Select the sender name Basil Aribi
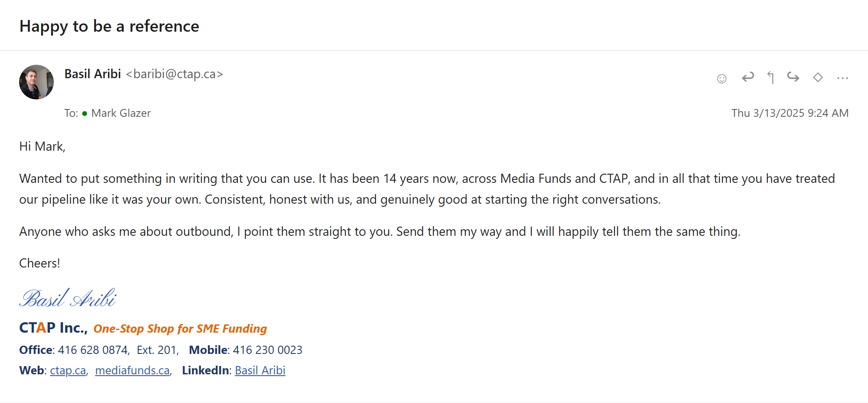The image size is (868, 403). click(92, 74)
